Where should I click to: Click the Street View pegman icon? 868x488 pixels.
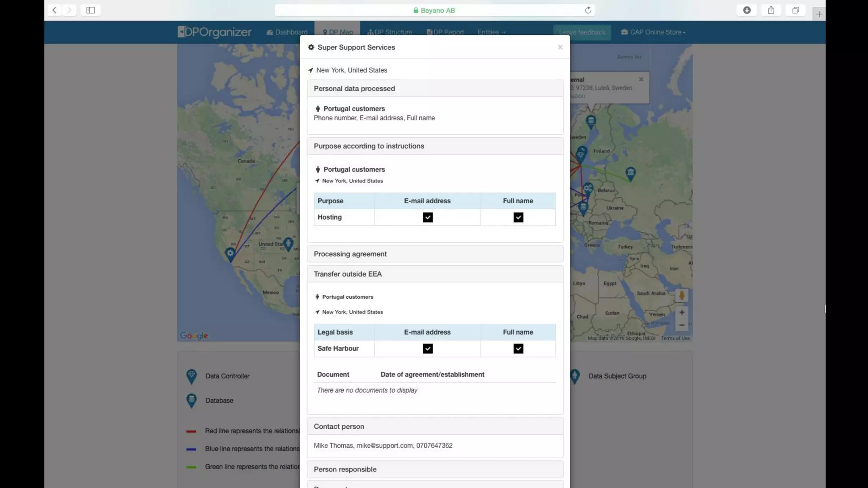(682, 295)
